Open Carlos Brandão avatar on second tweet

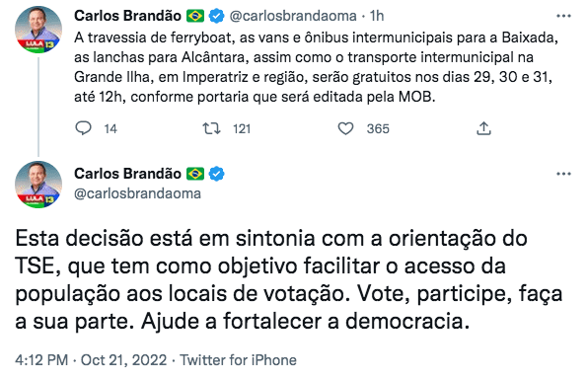coord(37,185)
